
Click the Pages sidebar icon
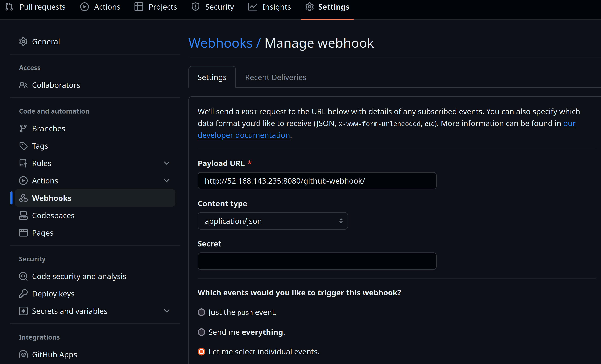point(23,233)
